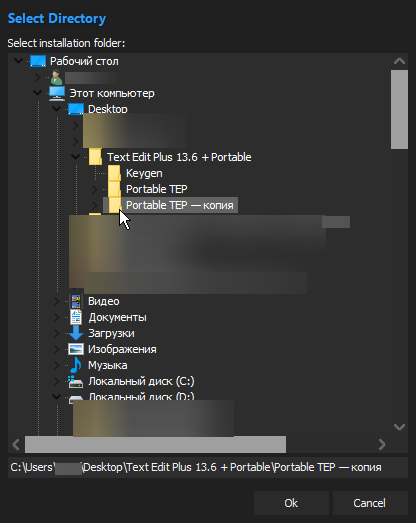Collapse the Text Edit Plus 13.6 + Portable folder
Screen dimensions: 416x523
tap(76, 156)
